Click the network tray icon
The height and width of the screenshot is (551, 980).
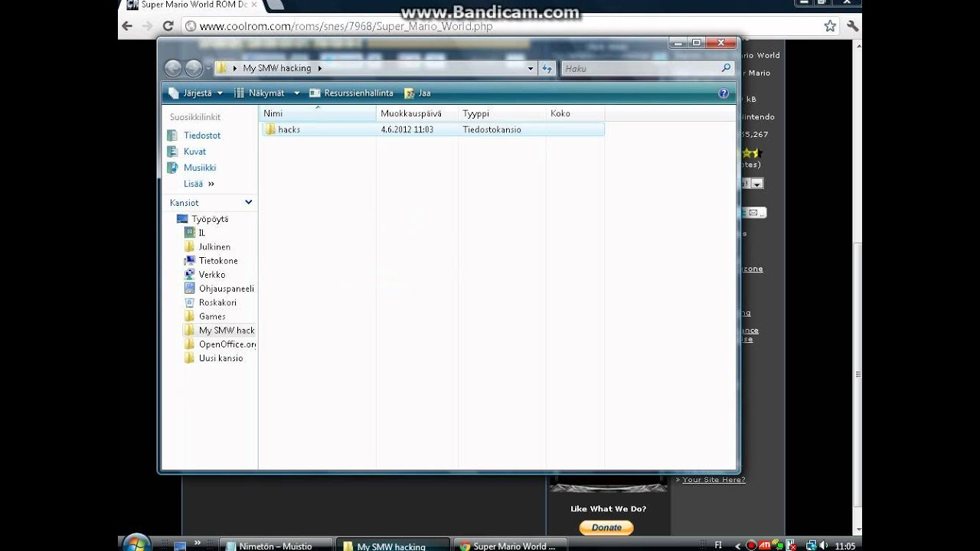(x=812, y=546)
